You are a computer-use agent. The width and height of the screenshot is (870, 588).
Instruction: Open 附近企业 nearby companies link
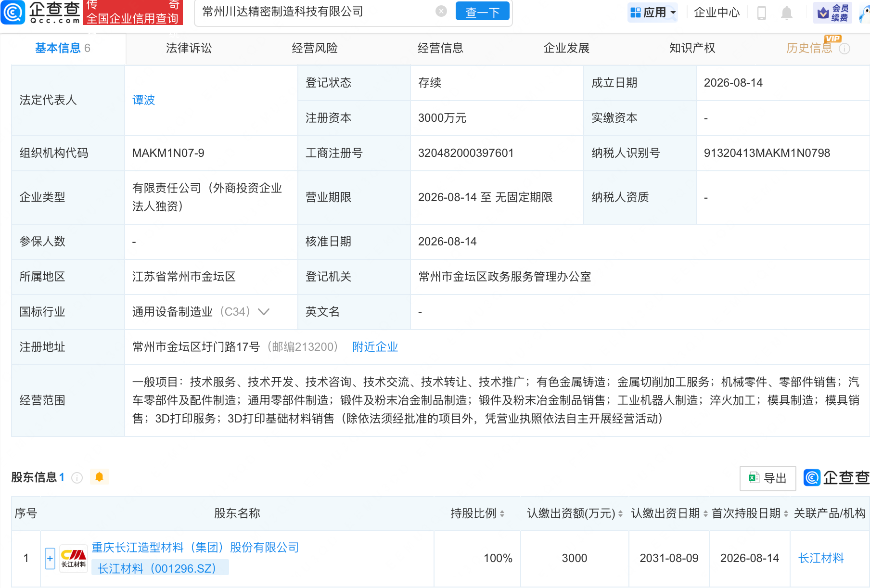(x=375, y=347)
